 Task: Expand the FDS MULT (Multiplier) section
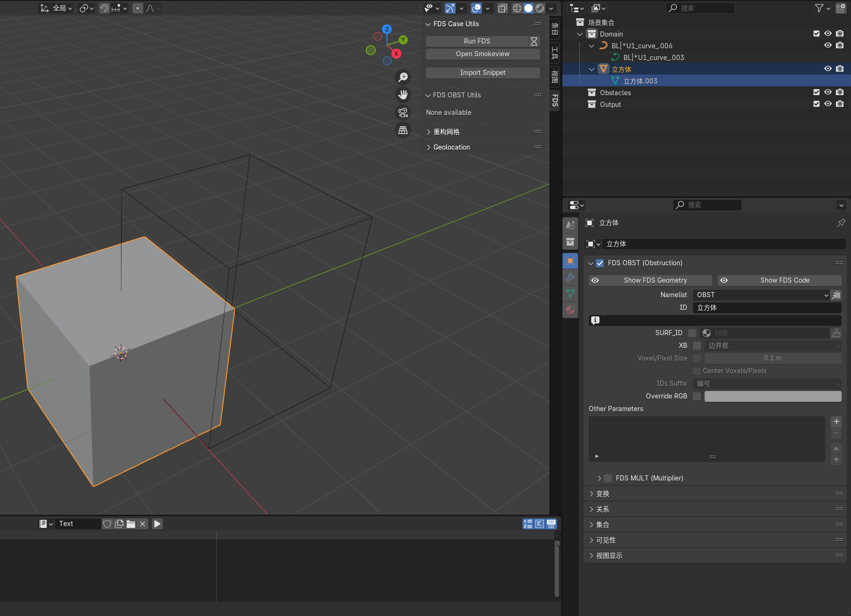pyautogui.click(x=600, y=478)
